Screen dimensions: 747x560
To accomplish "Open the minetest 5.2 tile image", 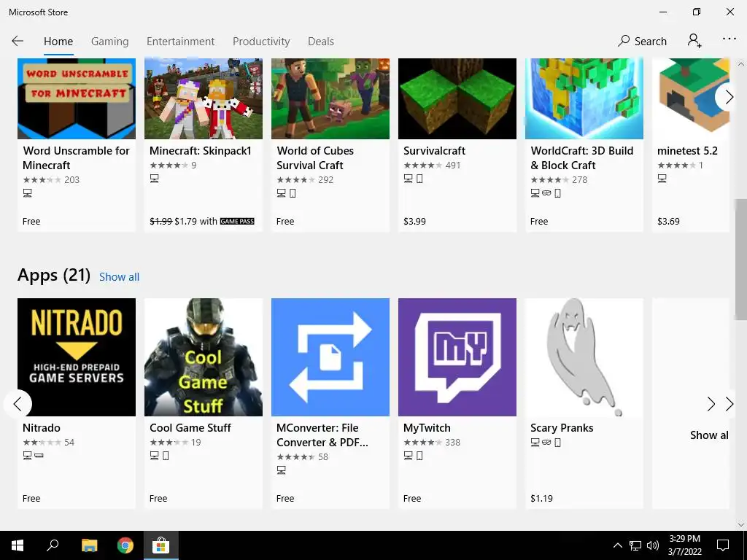I will click(x=691, y=98).
